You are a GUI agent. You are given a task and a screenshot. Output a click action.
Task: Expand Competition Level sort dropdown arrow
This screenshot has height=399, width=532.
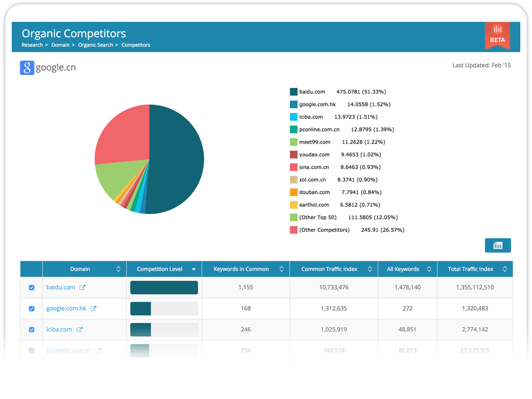(x=194, y=269)
